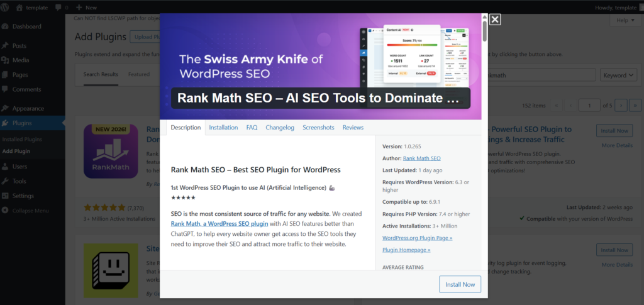Click the 'Requires PHP Version: 7.4 or higher' text
This screenshot has height=305, width=644.
tap(426, 214)
